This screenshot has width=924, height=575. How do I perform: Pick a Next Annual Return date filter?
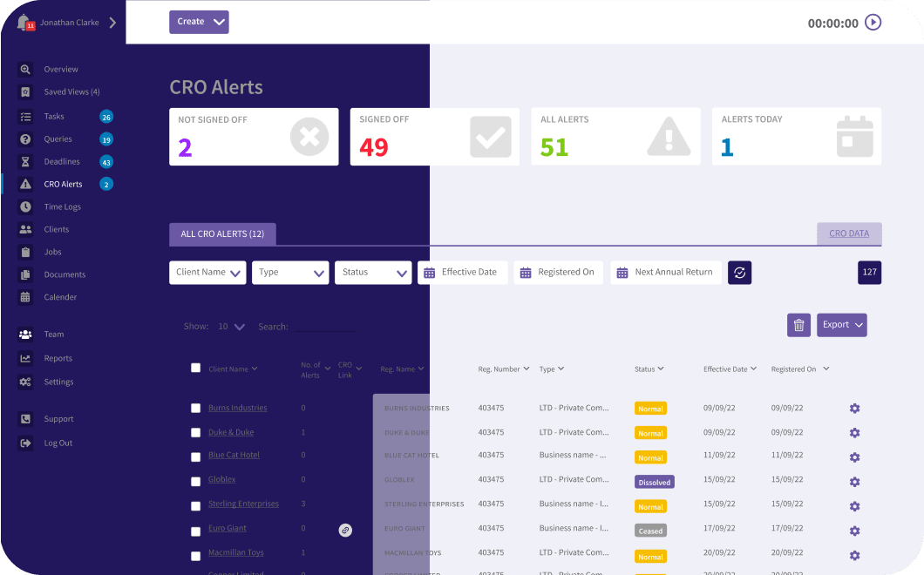666,273
